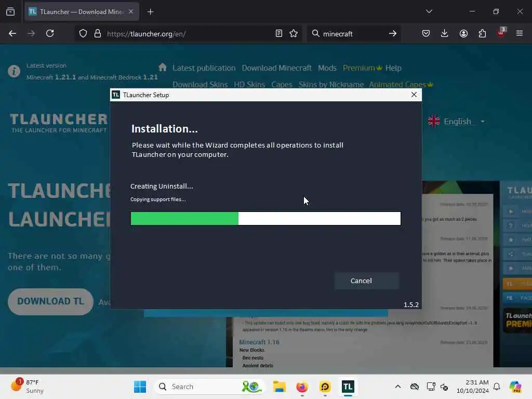Open Firefox downloads panel
This screenshot has height=399, width=532.
tap(445, 34)
